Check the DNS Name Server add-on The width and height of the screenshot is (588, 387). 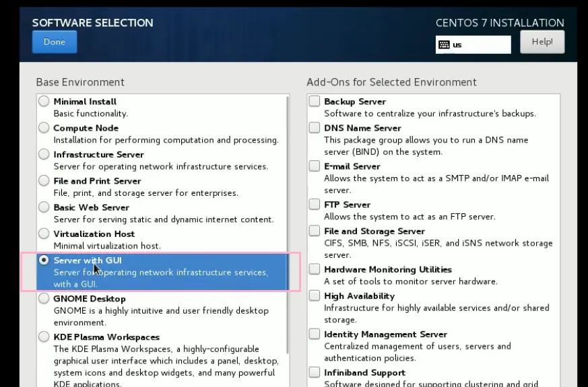[315, 128]
